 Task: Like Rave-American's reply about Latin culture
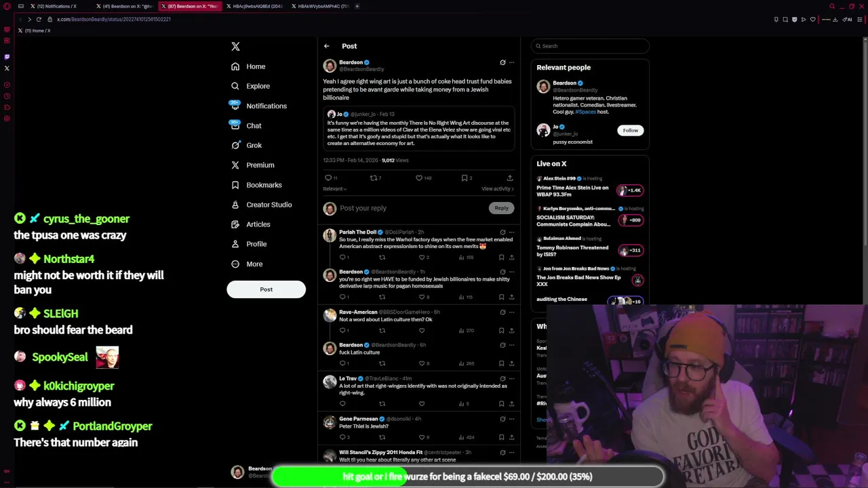pos(422,330)
